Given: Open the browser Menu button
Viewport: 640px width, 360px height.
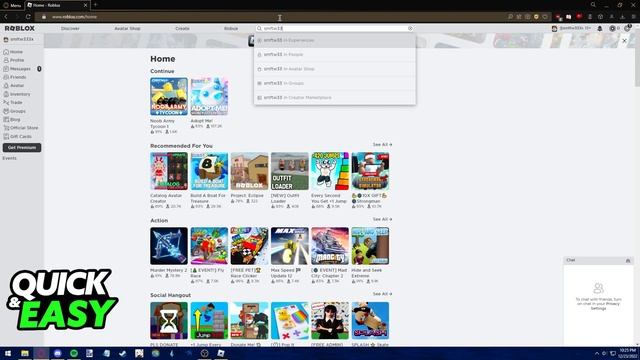Looking at the screenshot, I should tap(11, 5).
